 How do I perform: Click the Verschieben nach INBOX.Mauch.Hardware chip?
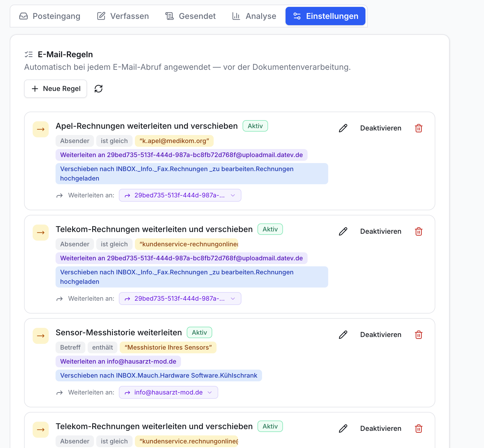159,375
